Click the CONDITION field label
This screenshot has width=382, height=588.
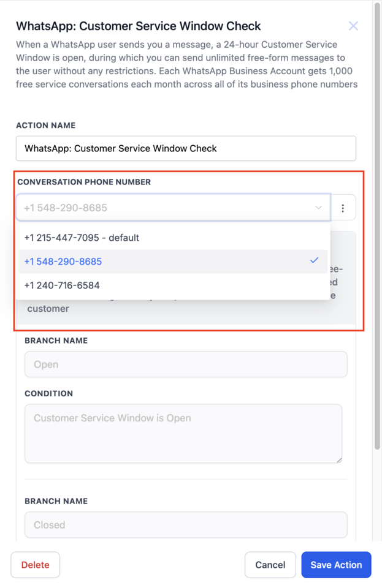pyautogui.click(x=49, y=394)
